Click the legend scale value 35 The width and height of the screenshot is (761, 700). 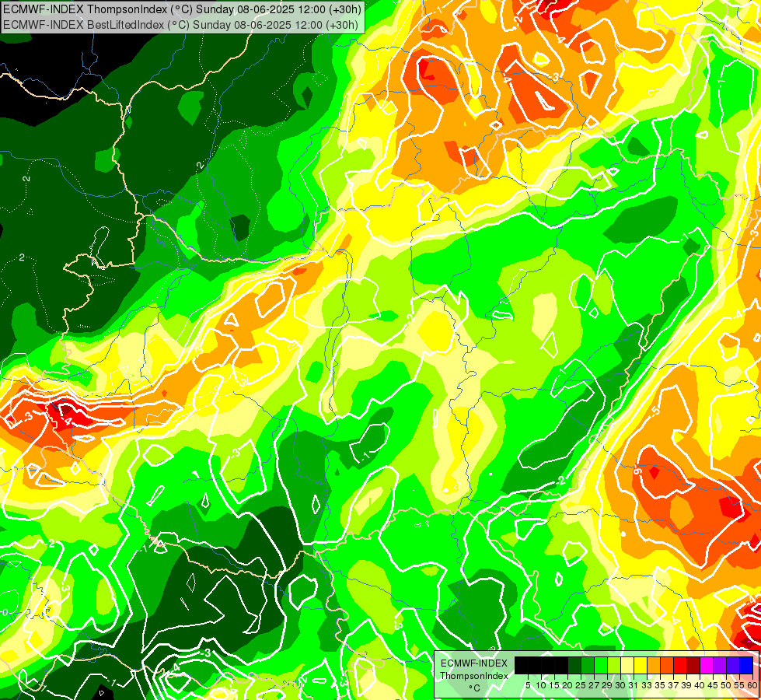tap(661, 685)
